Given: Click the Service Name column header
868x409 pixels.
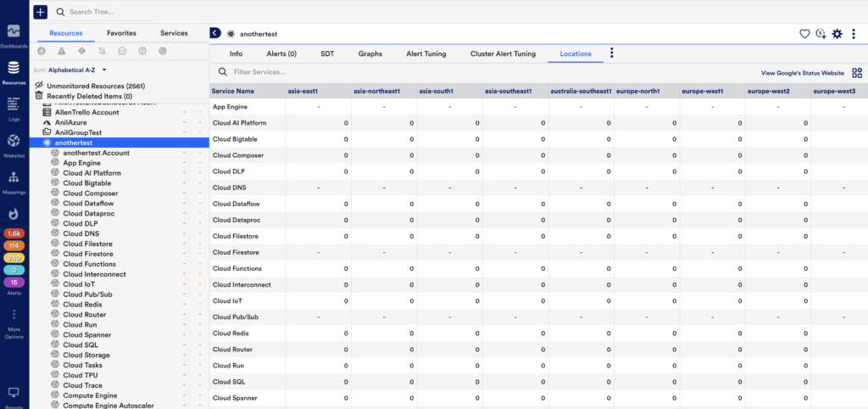Looking at the screenshot, I should [x=248, y=91].
